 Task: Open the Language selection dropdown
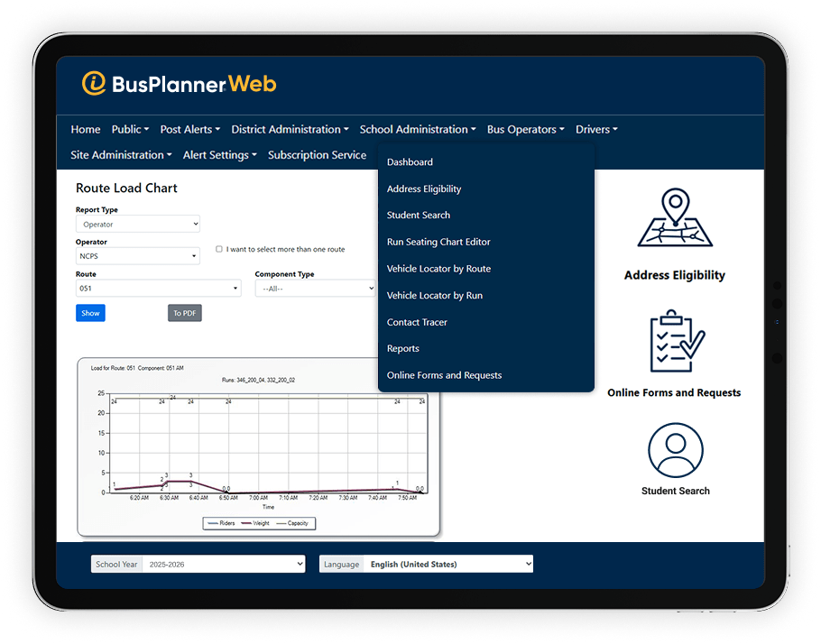[447, 564]
